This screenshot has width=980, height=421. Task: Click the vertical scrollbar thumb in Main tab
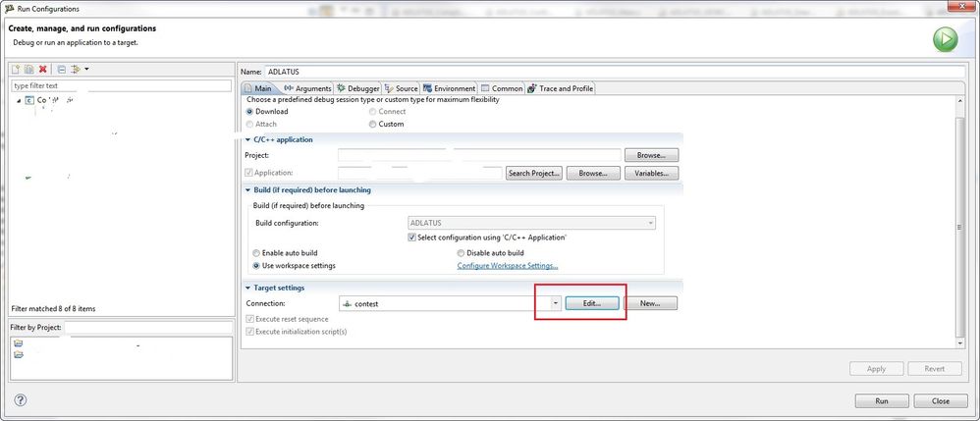960,228
